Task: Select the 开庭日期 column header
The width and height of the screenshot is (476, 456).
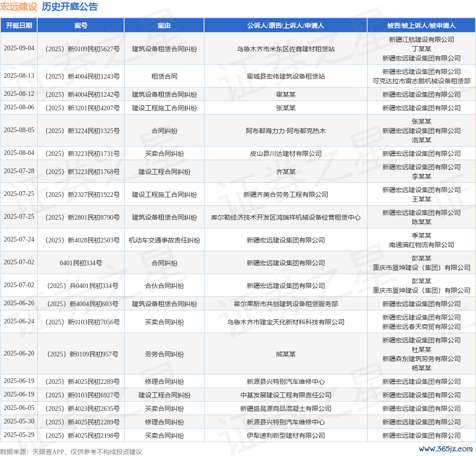Action: 19,26
